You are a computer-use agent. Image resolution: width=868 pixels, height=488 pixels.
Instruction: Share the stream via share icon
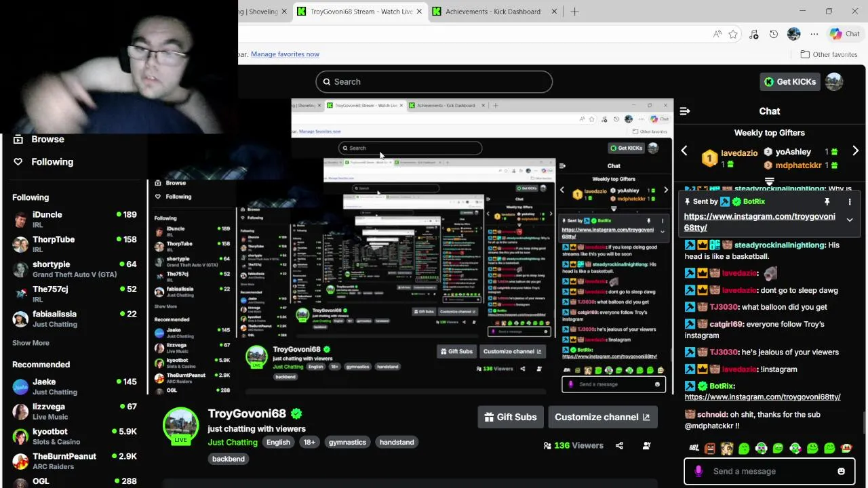619,445
